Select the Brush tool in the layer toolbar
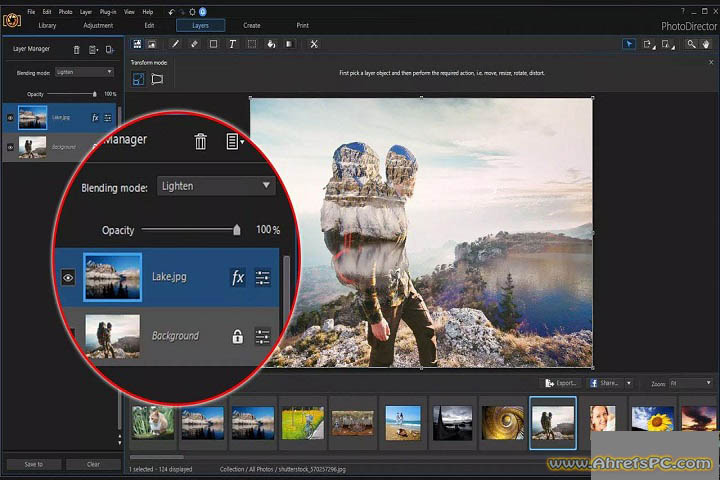This screenshot has height=480, width=720. click(175, 44)
